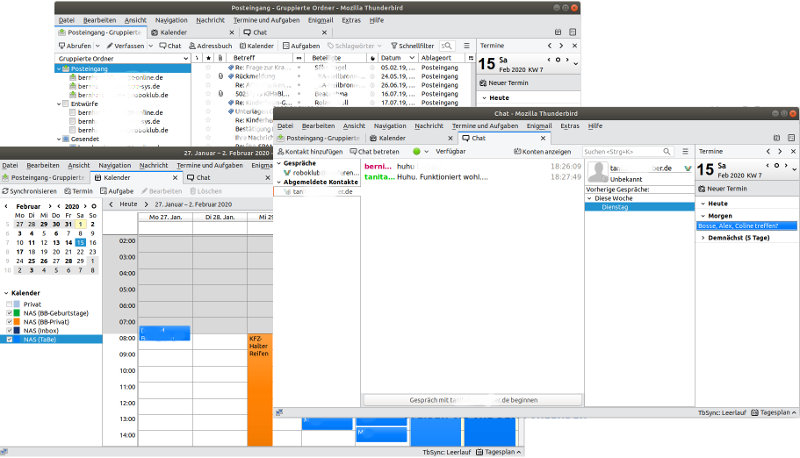
Task: Enable the Privat calendar checkbox
Action: (x=9, y=304)
